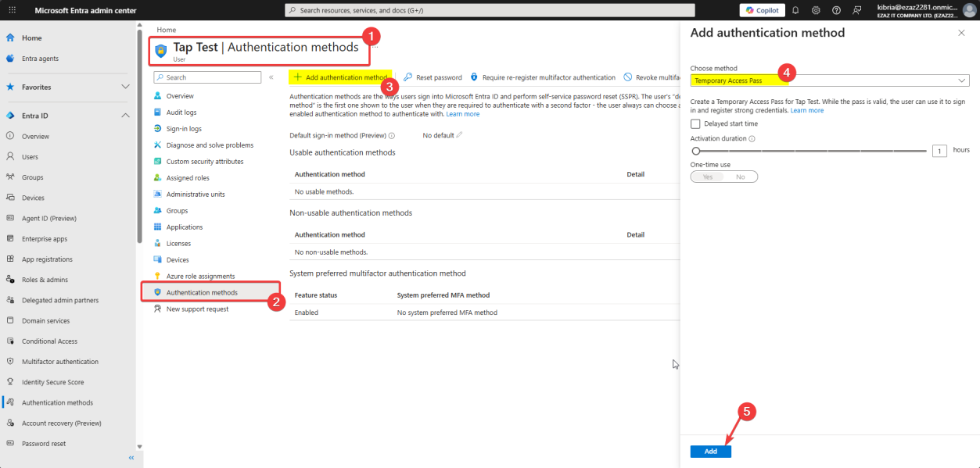Open New support request
This screenshot has width=980, height=468.
(197, 309)
